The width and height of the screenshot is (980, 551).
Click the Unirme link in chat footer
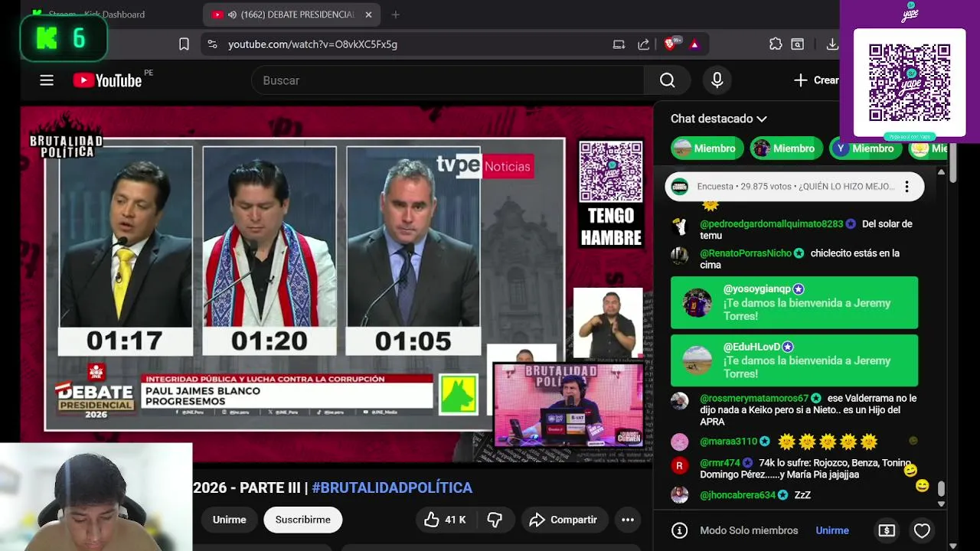click(x=832, y=530)
